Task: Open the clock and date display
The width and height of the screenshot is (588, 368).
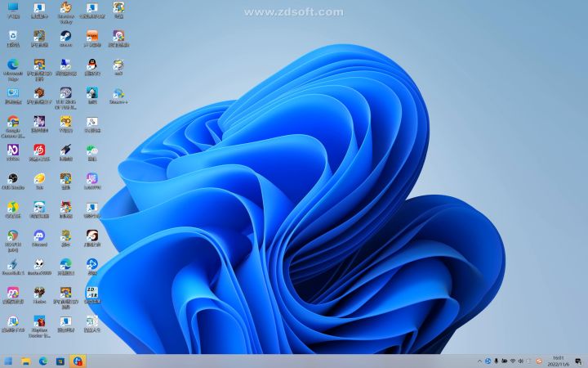Action: tap(559, 361)
